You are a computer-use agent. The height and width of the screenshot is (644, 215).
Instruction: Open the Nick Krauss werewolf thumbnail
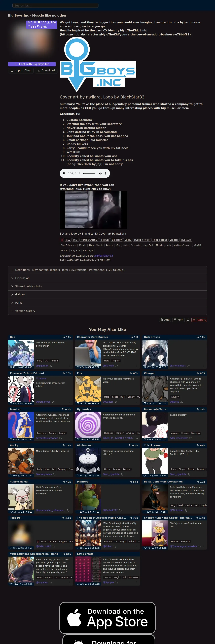click(155, 353)
